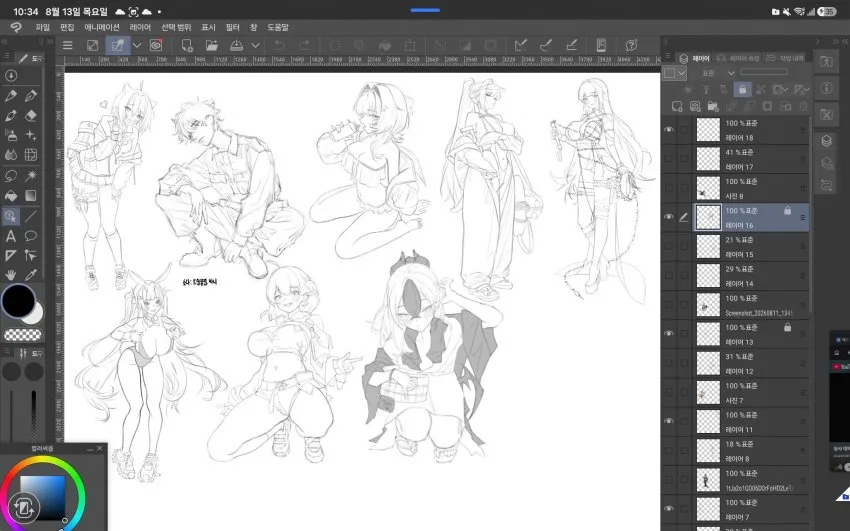Toggle visibility of 사진 8 layer
The height and width of the screenshot is (531, 850).
click(x=669, y=189)
